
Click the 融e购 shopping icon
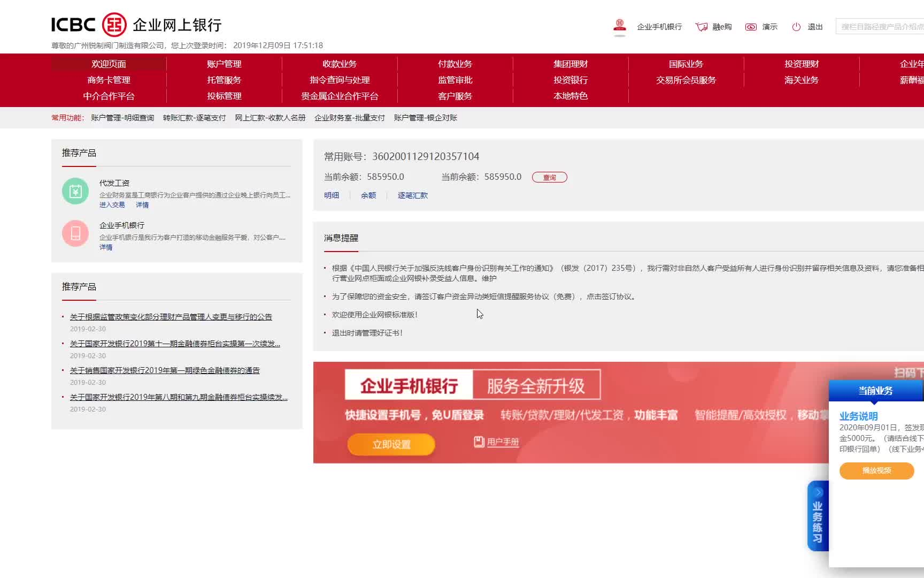tap(701, 27)
